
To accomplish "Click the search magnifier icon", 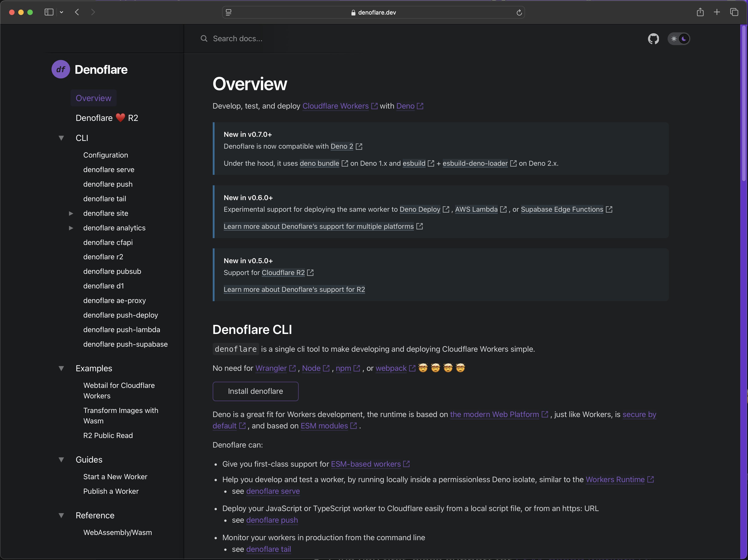I will pyautogui.click(x=204, y=38).
